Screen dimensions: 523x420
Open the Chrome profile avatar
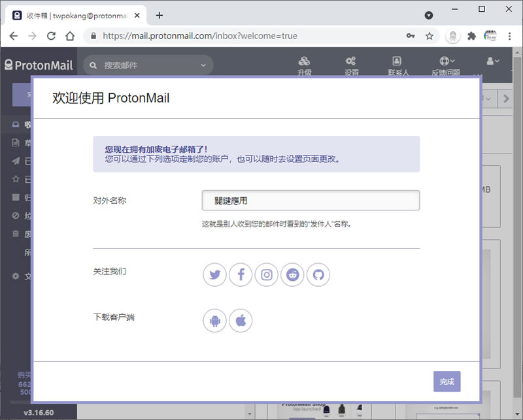[x=490, y=36]
